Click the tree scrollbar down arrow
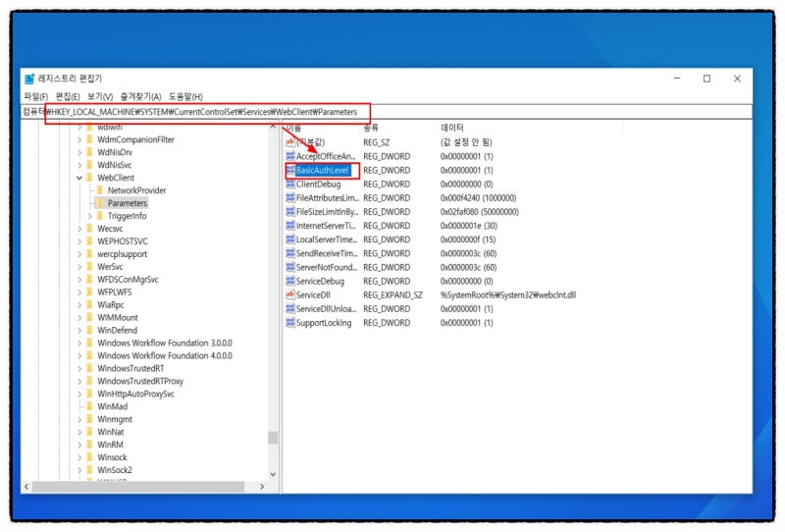This screenshot has width=785, height=532. (x=273, y=474)
